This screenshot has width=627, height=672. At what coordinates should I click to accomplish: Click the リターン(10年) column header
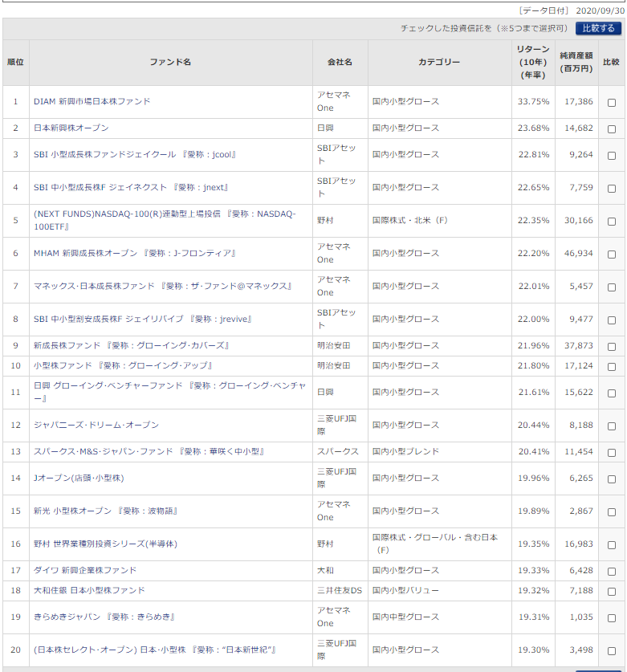coord(533,63)
